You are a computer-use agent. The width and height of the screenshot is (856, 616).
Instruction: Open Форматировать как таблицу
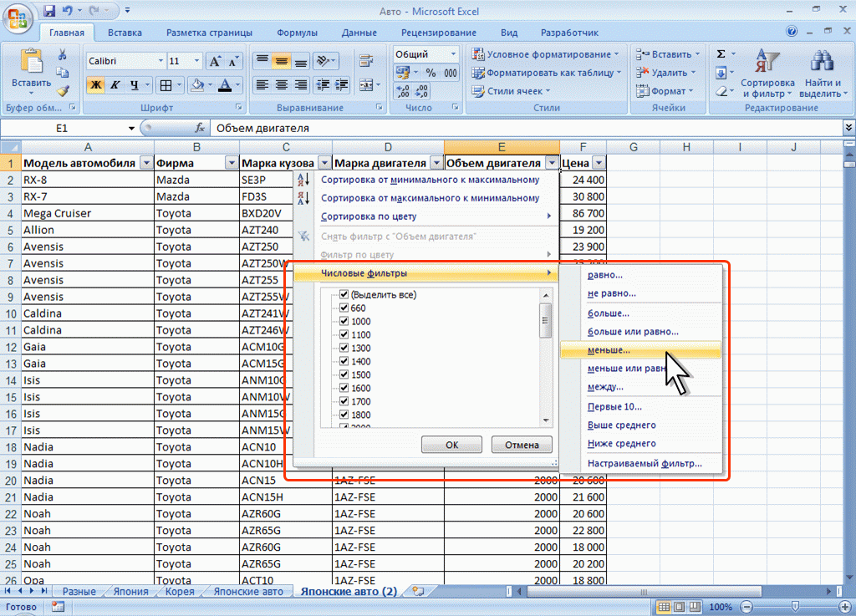tap(547, 73)
